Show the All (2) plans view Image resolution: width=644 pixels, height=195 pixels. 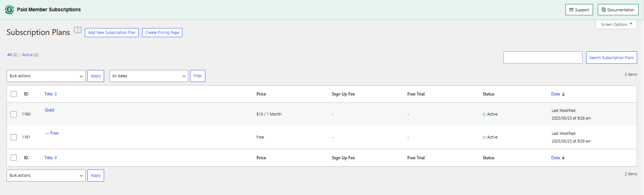pos(12,55)
